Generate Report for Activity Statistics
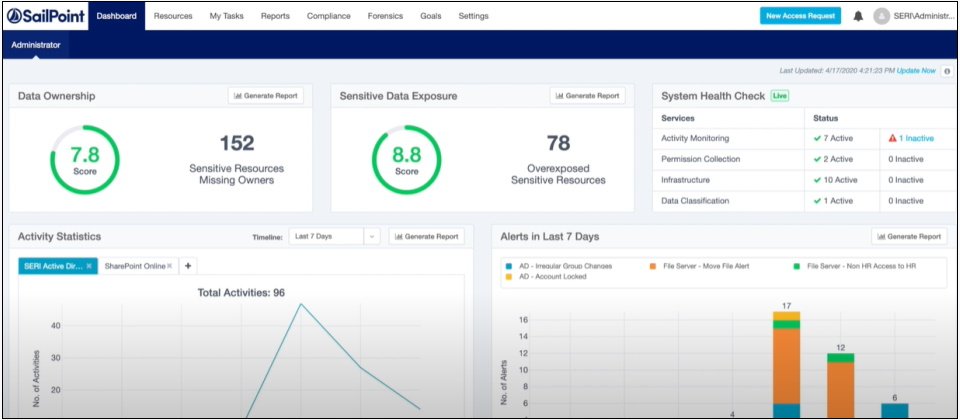The width and height of the screenshot is (960, 420). [x=427, y=236]
